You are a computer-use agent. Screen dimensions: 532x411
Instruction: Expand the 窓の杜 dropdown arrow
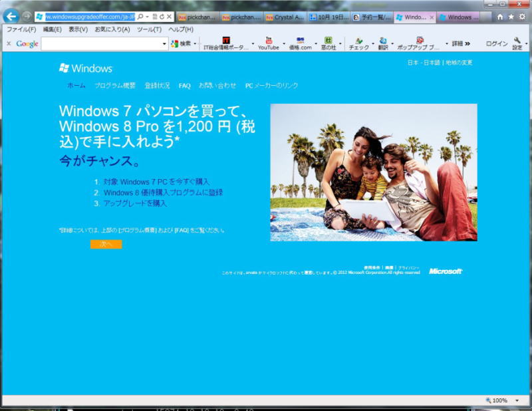coord(340,44)
